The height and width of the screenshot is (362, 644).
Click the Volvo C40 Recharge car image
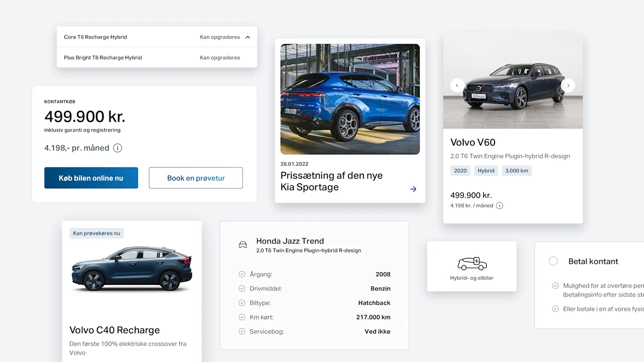tap(132, 269)
